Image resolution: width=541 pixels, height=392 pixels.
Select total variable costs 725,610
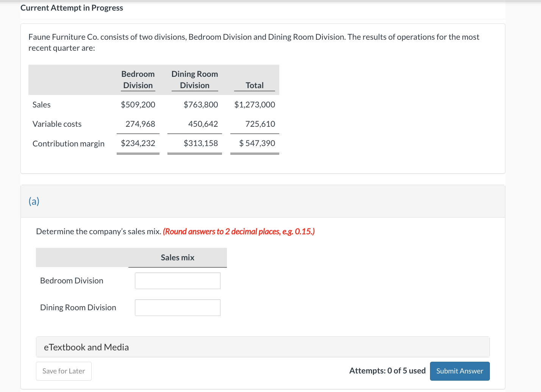(x=260, y=124)
